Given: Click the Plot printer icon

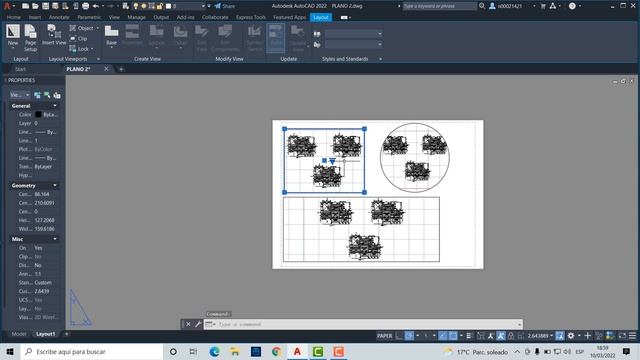Looking at the screenshot, I should [x=85, y=6].
